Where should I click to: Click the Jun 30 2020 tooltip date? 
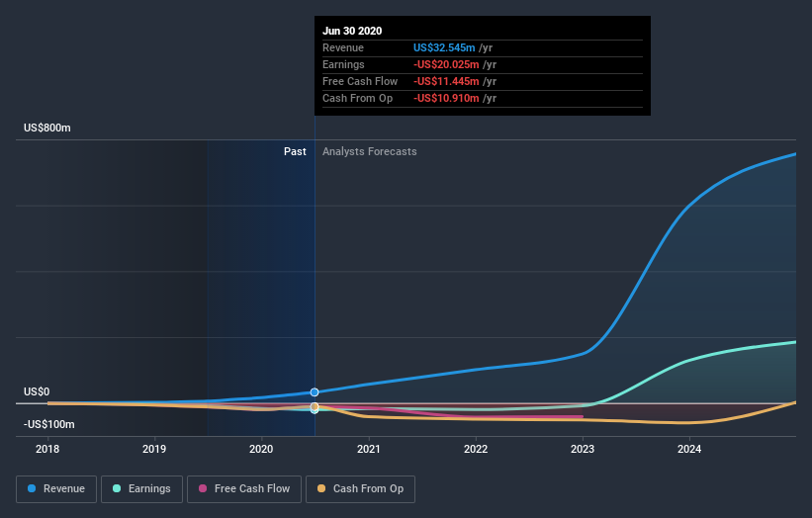pyautogui.click(x=352, y=31)
